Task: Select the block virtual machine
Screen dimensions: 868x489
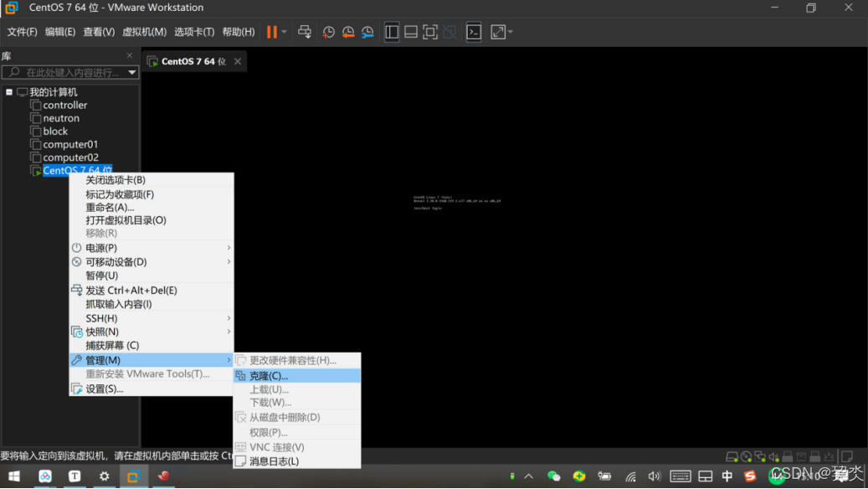Action: 55,131
